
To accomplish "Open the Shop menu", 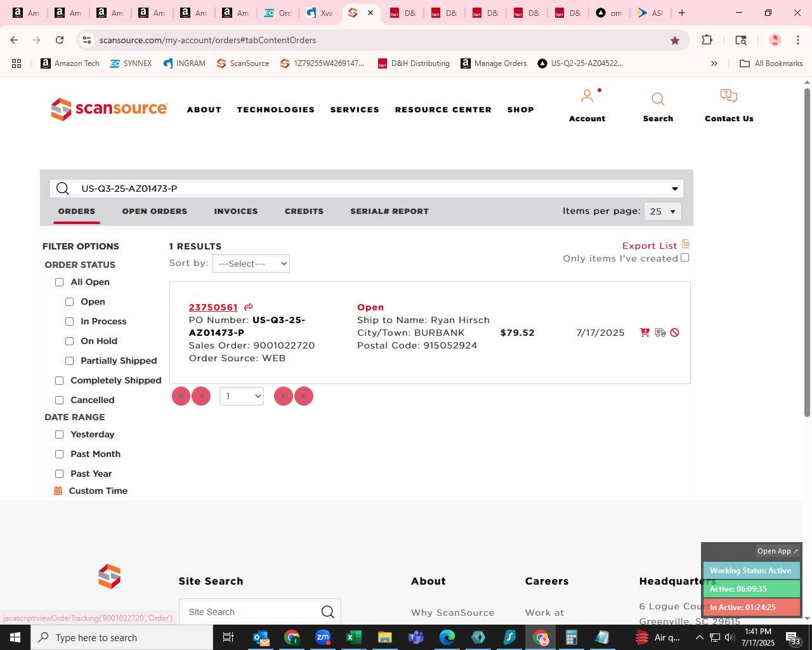I will (x=521, y=110).
